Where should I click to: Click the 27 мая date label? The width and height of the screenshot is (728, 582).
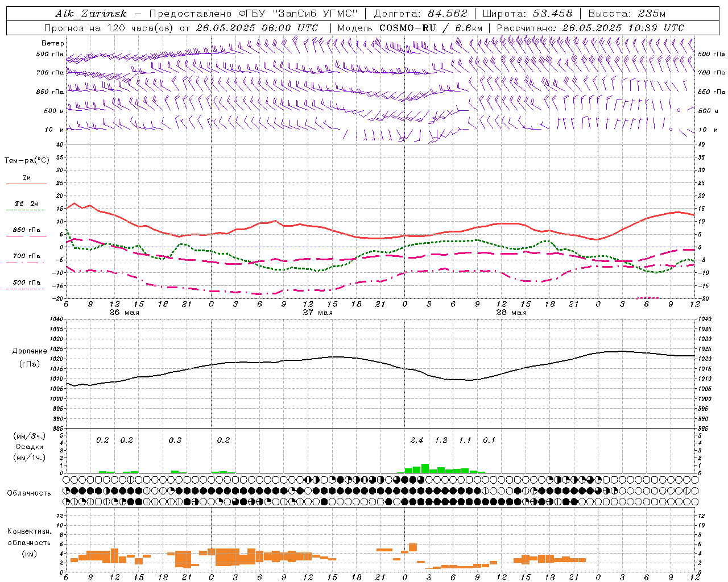[x=317, y=313]
